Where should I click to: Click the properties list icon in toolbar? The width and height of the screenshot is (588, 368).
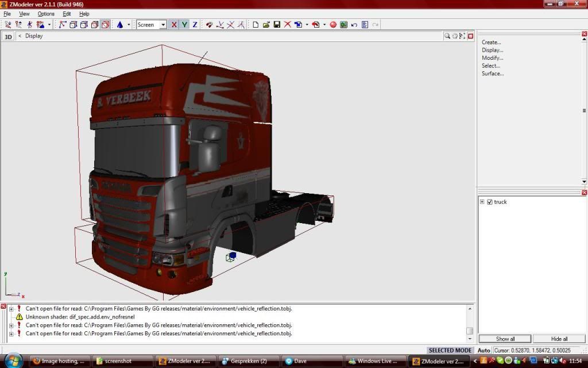365,25
